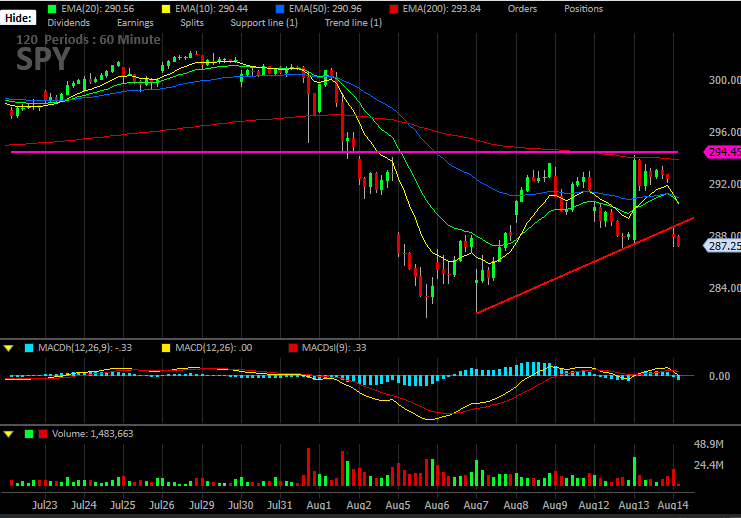Hide the EMA(10): 290.44 indicator label
Image resolution: width=741 pixels, height=518 pixels.
(x=211, y=9)
